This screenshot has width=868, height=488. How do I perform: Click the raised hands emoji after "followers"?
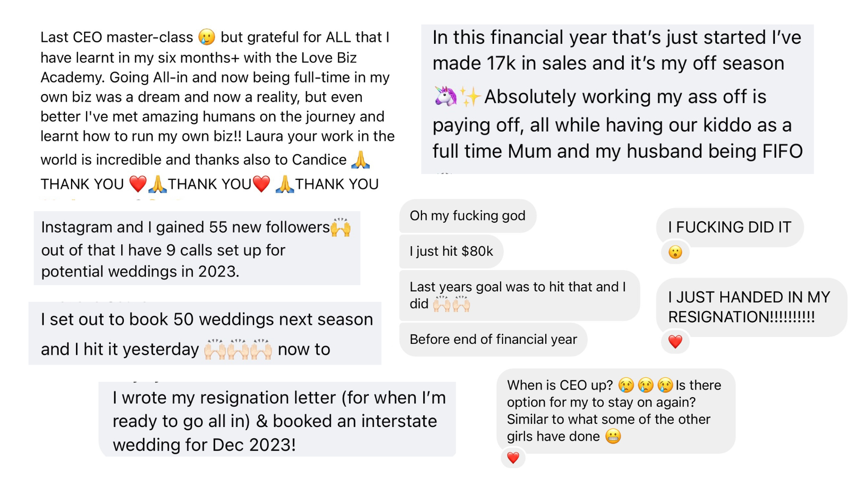(x=340, y=227)
